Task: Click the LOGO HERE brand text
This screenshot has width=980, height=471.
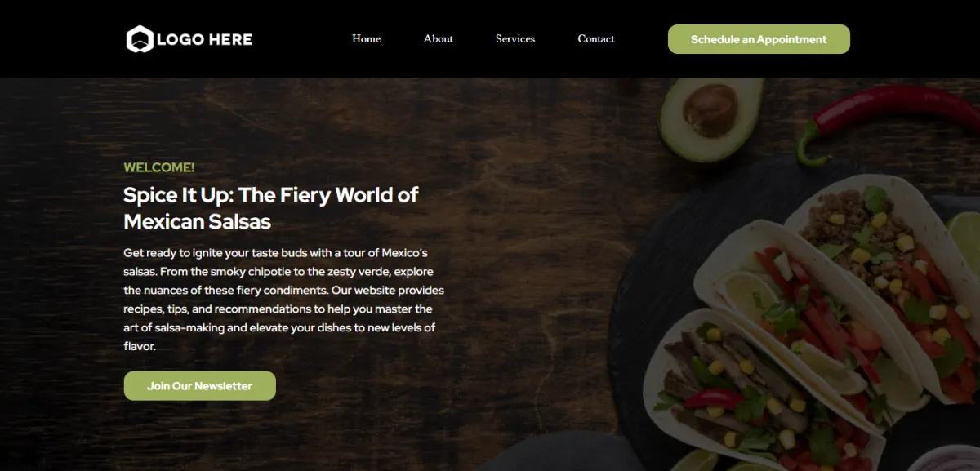Action: pyautogui.click(x=204, y=39)
